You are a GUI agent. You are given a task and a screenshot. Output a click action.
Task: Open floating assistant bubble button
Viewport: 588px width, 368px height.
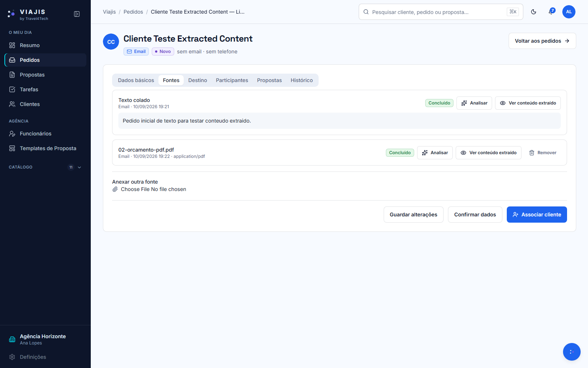[572, 352]
